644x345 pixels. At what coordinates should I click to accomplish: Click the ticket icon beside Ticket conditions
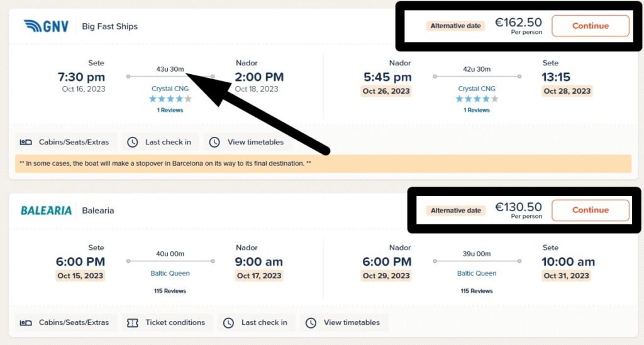tap(132, 323)
